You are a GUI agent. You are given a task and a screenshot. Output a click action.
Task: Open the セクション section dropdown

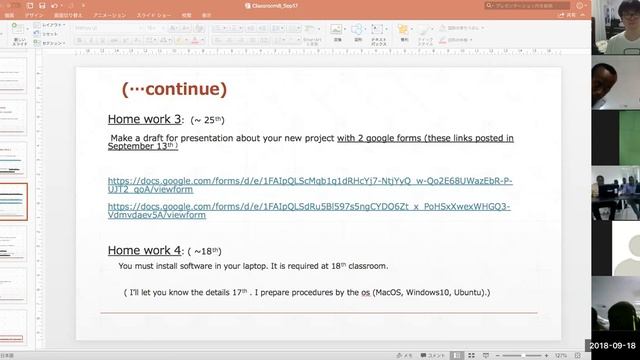(49, 43)
